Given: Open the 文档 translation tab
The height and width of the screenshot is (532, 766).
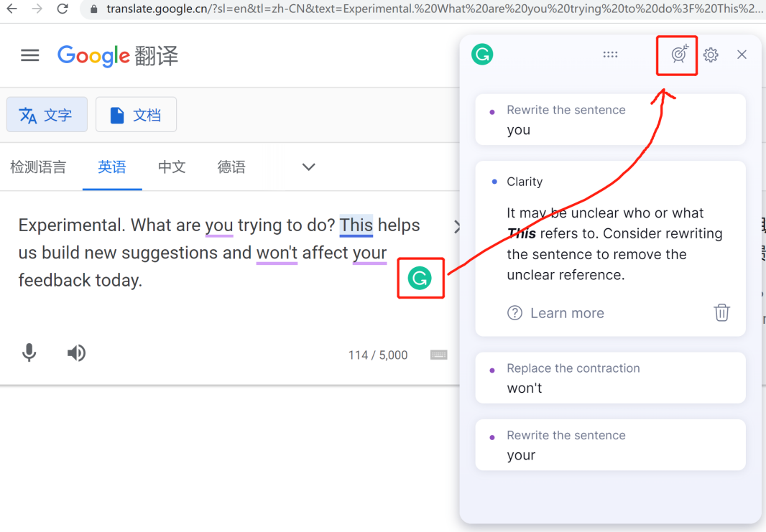Looking at the screenshot, I should point(136,114).
